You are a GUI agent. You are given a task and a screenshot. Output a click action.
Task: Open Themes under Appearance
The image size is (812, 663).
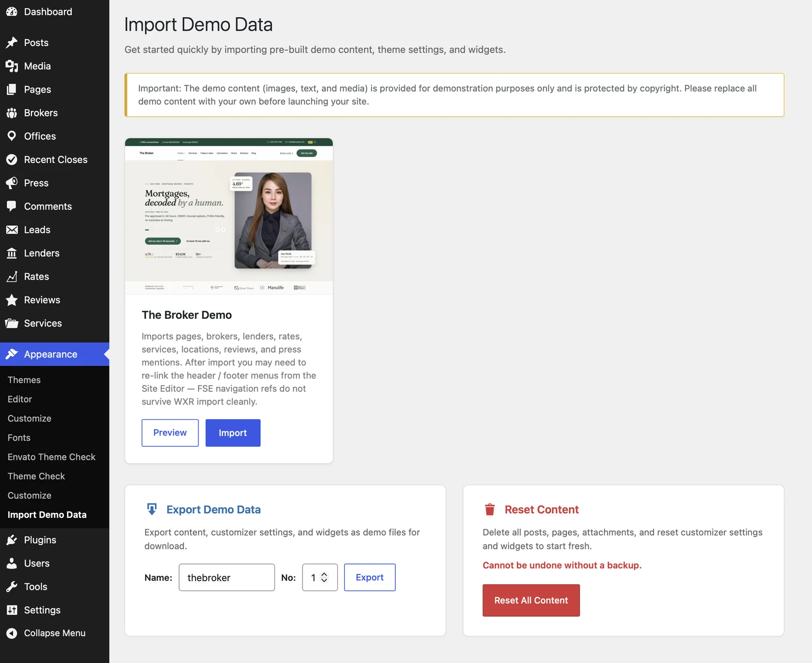click(24, 380)
